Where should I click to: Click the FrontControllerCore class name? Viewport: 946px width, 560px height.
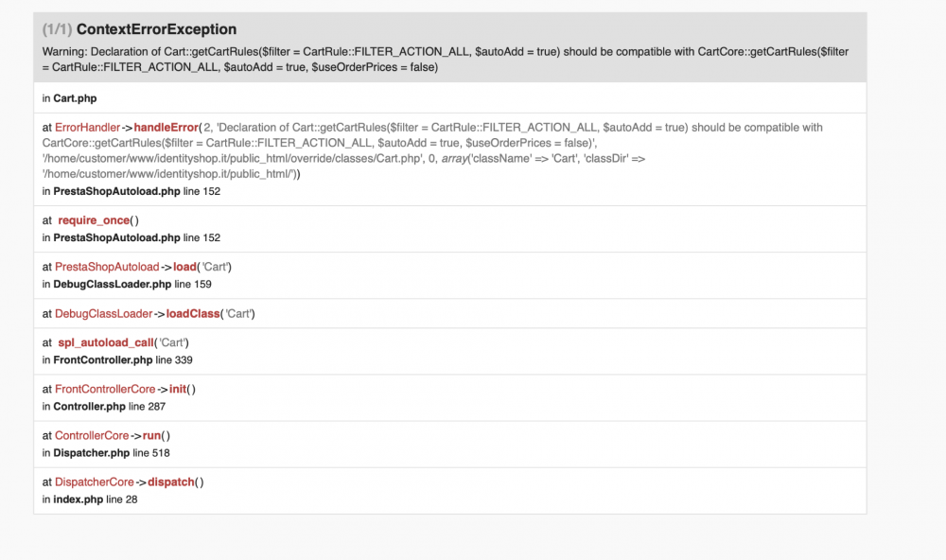105,389
